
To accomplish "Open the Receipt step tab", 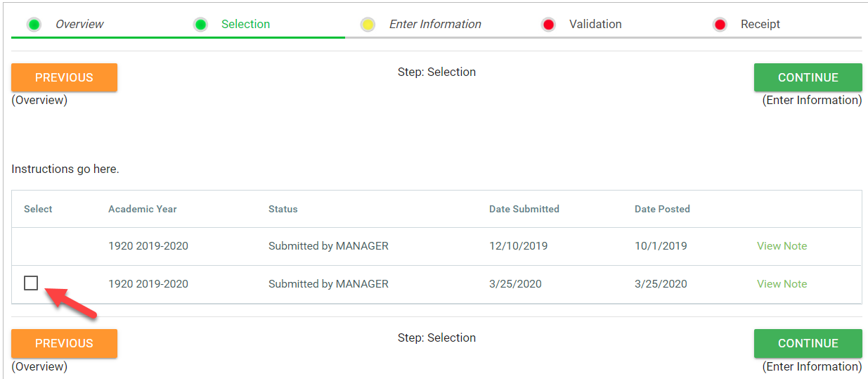I will (x=760, y=25).
